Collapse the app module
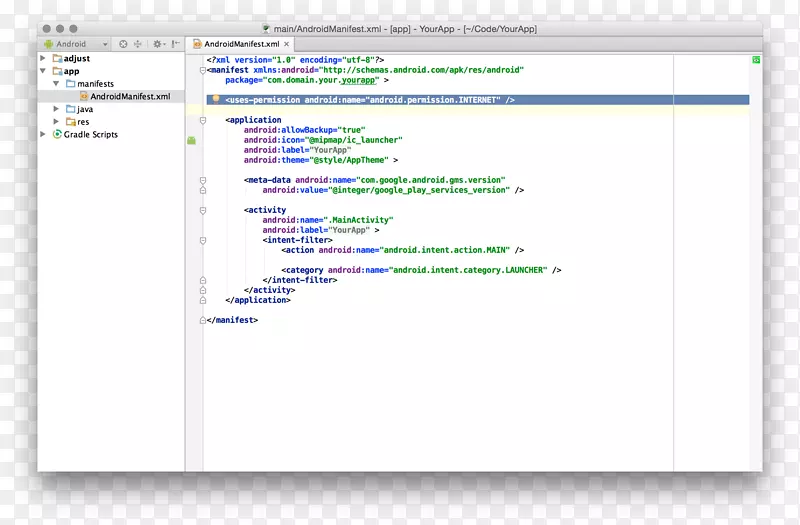The width and height of the screenshot is (800, 525). [43, 71]
